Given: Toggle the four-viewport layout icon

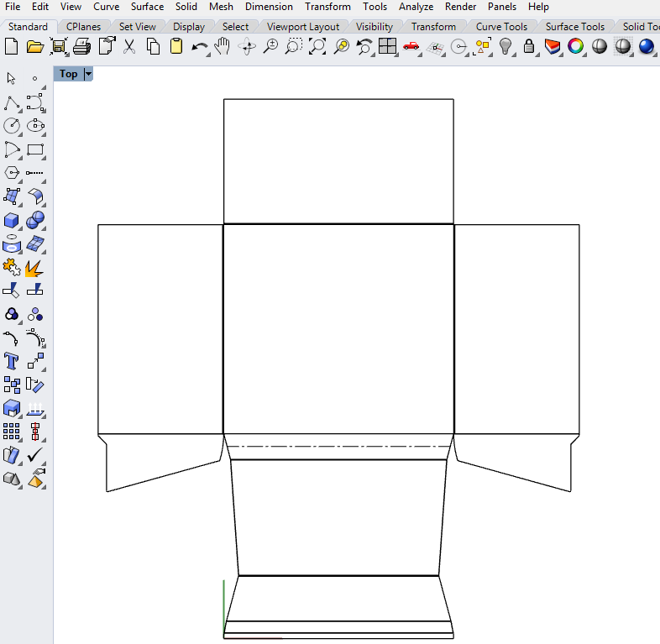Looking at the screenshot, I should coord(387,46).
